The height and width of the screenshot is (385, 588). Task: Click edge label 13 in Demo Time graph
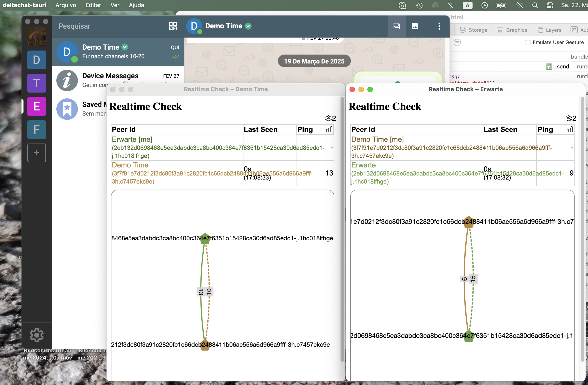tap(201, 292)
